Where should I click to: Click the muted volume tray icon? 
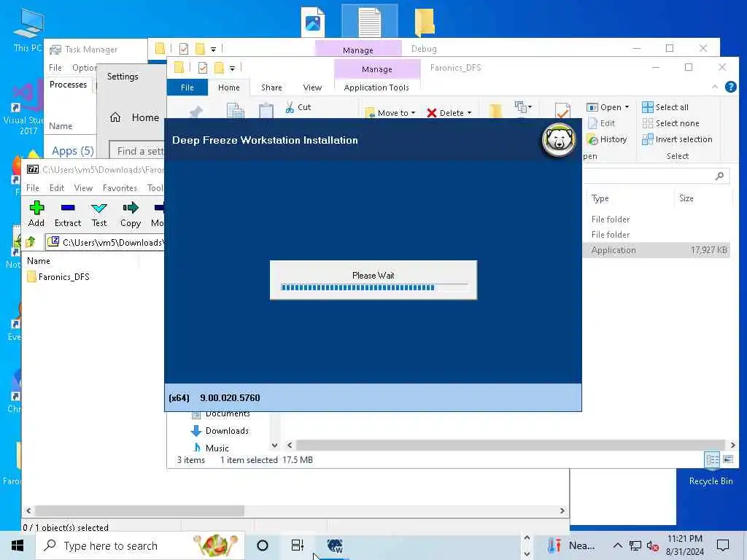point(653,545)
